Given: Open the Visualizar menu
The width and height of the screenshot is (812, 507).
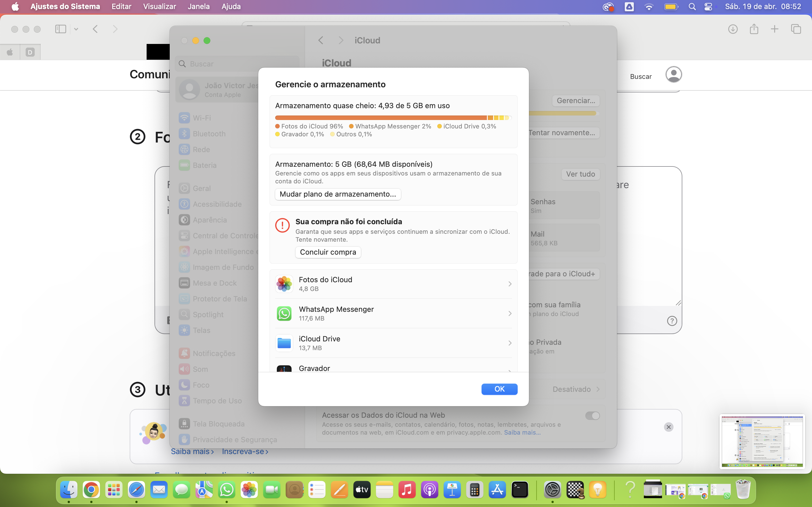Looking at the screenshot, I should pyautogui.click(x=159, y=6).
